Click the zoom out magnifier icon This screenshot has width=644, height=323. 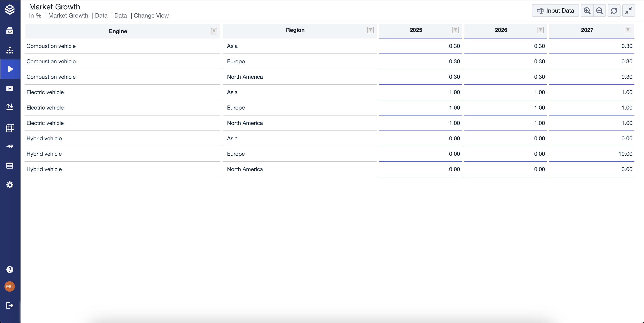(x=599, y=10)
